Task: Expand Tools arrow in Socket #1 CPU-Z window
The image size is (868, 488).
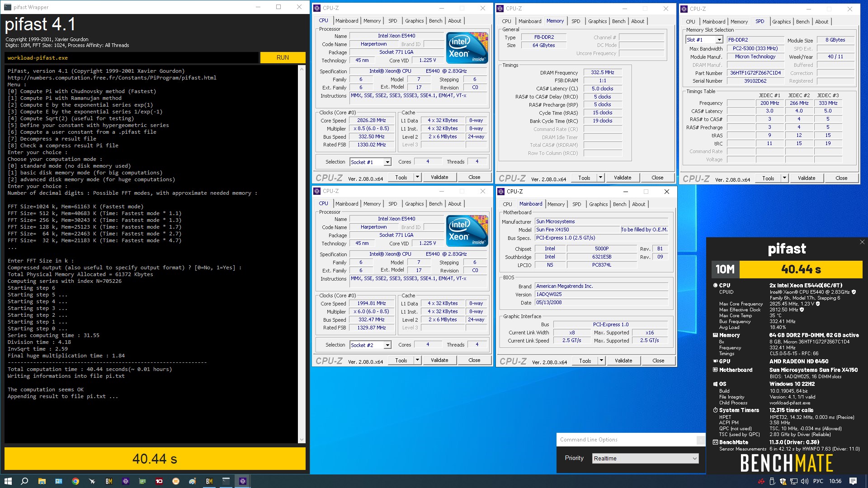Action: pos(418,177)
